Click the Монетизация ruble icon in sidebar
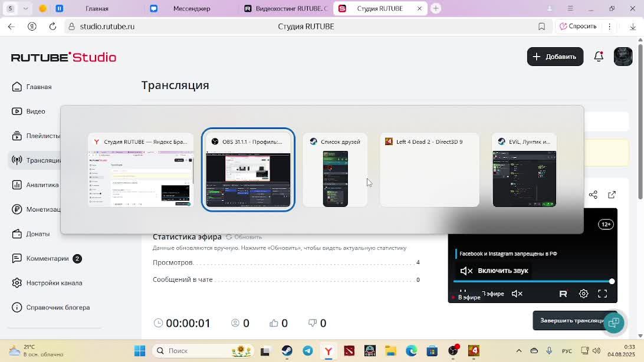 click(17, 209)
